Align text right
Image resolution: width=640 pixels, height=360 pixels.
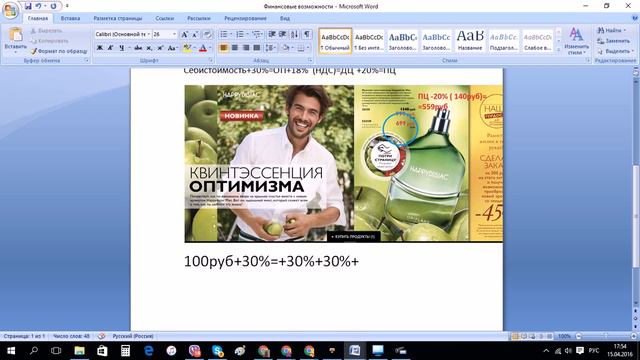pos(246,48)
